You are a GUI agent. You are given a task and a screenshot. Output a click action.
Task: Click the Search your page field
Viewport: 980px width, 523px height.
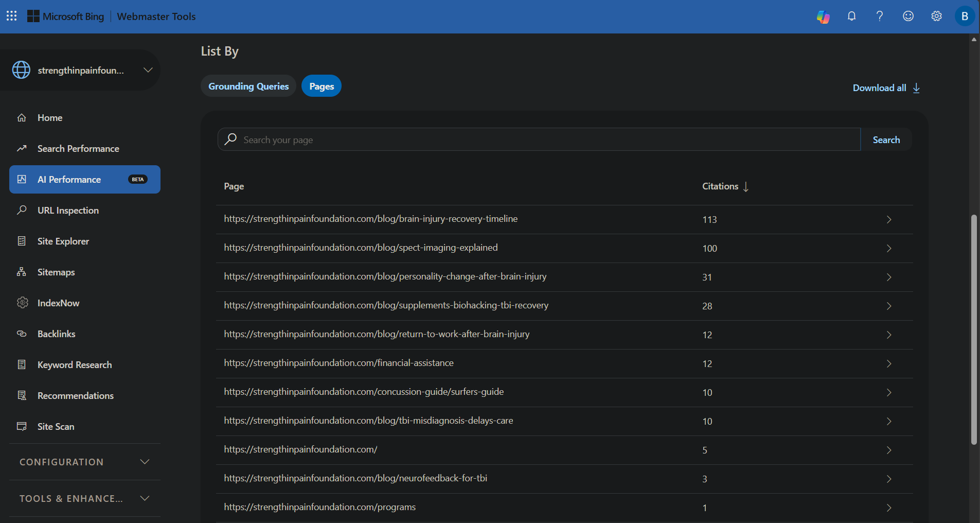pyautogui.click(x=539, y=140)
